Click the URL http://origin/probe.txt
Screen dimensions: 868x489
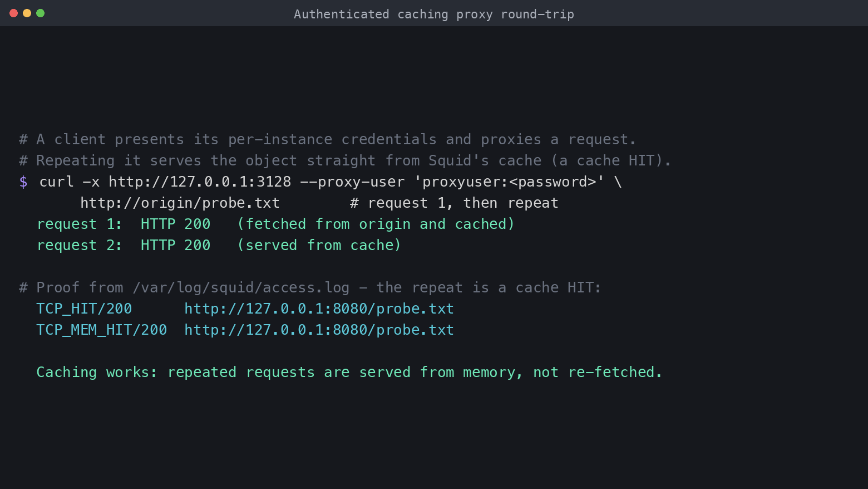coord(180,203)
